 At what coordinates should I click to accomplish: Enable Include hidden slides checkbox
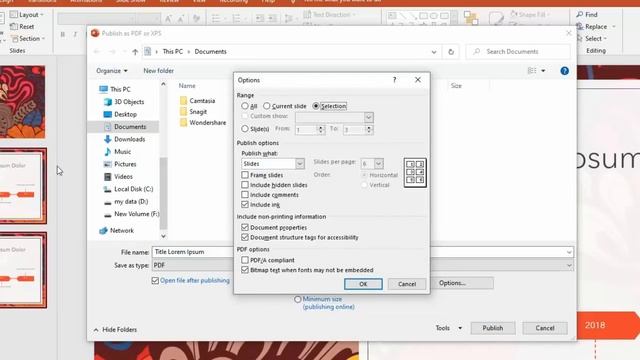point(245,185)
